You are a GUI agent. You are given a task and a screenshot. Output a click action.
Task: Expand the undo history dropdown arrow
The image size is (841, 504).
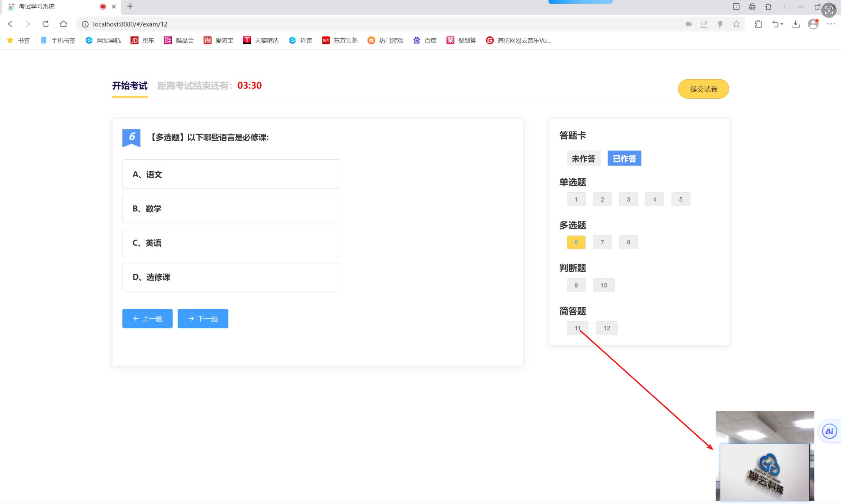tap(782, 24)
